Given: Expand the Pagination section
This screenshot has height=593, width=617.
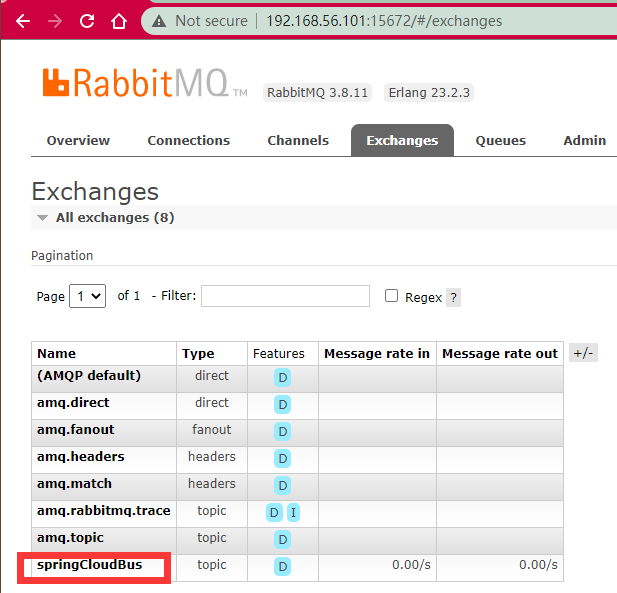Looking at the screenshot, I should (x=62, y=255).
